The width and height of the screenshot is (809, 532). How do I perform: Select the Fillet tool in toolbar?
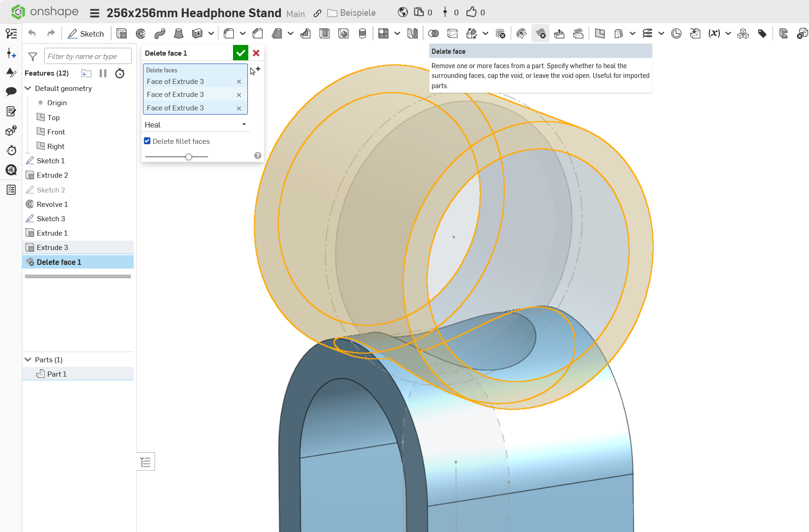tap(229, 33)
